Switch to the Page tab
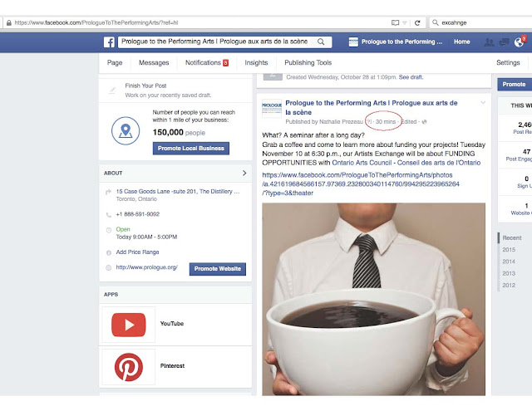 [115, 62]
